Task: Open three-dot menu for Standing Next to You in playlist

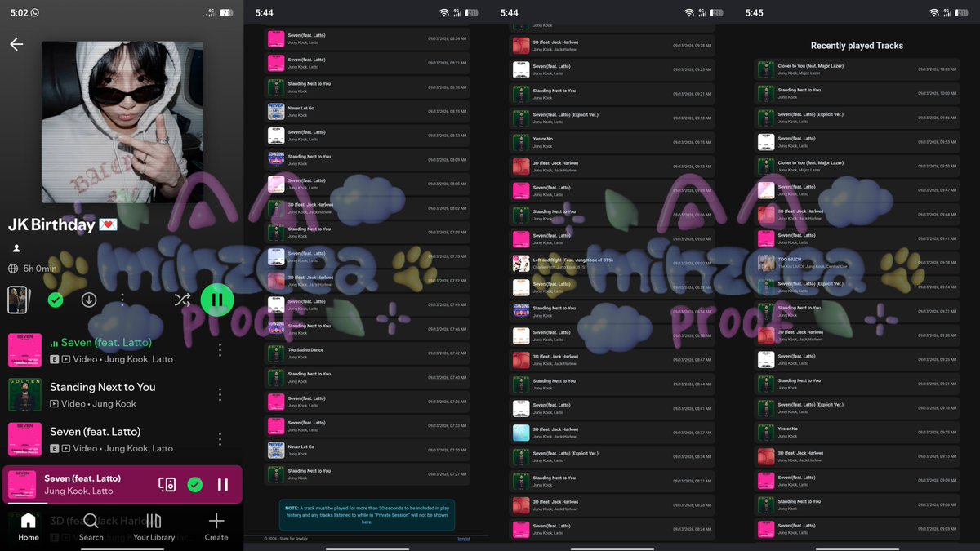Action: pos(220,394)
